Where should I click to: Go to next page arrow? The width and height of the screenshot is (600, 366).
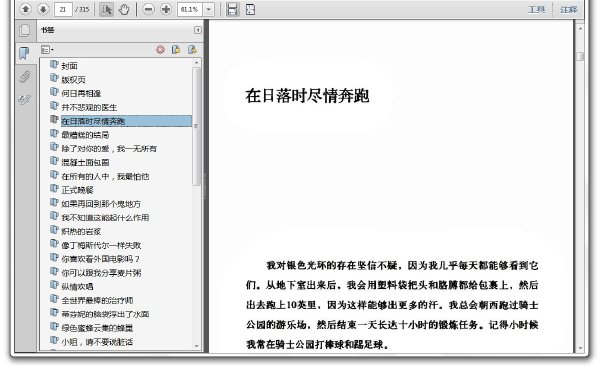[43, 9]
